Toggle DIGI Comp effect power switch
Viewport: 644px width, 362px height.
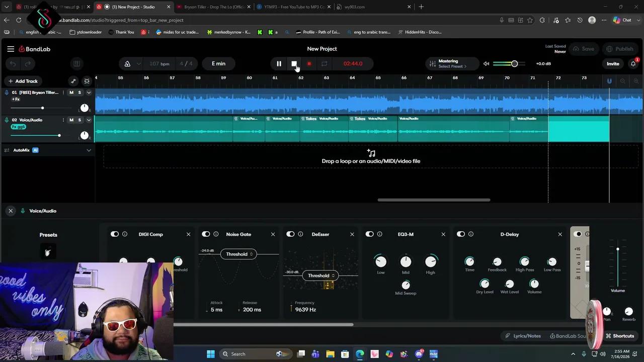[x=115, y=234]
